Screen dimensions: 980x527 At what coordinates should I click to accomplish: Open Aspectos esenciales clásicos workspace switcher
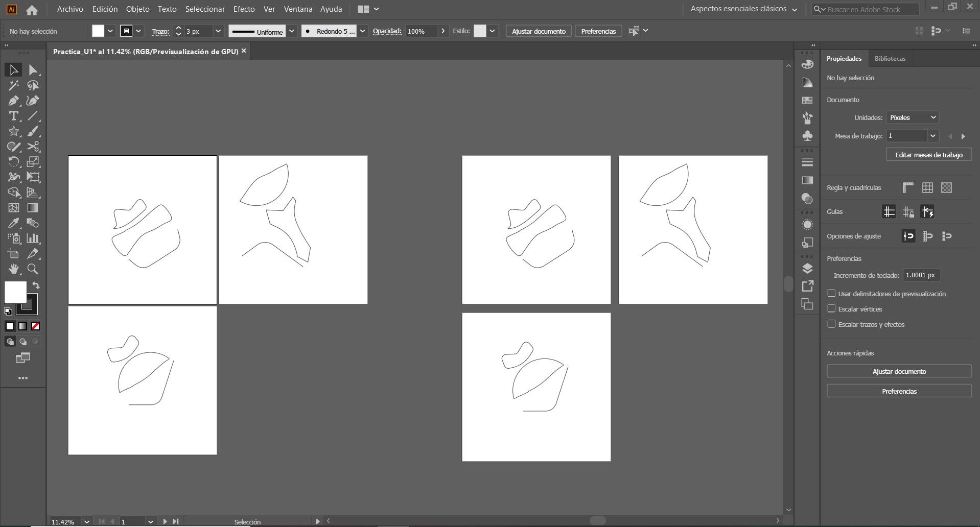(743, 9)
